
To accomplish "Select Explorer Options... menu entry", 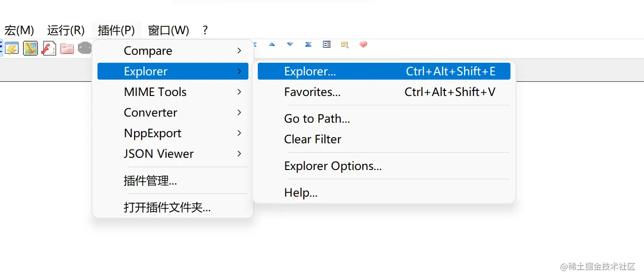I will (333, 166).
